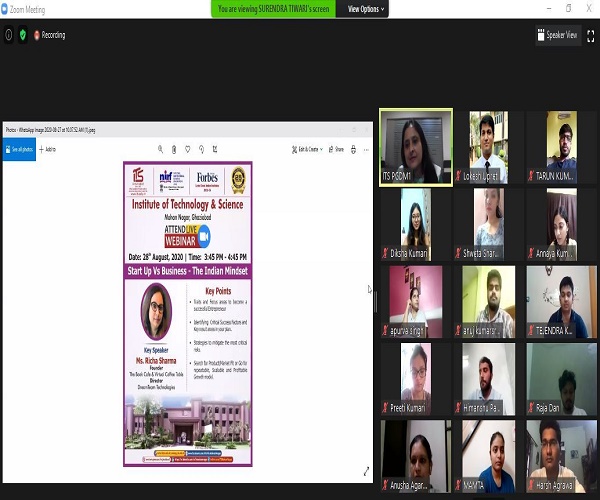
Task: Click muted mic icon beside TARUN KUM..
Action: [x=531, y=176]
